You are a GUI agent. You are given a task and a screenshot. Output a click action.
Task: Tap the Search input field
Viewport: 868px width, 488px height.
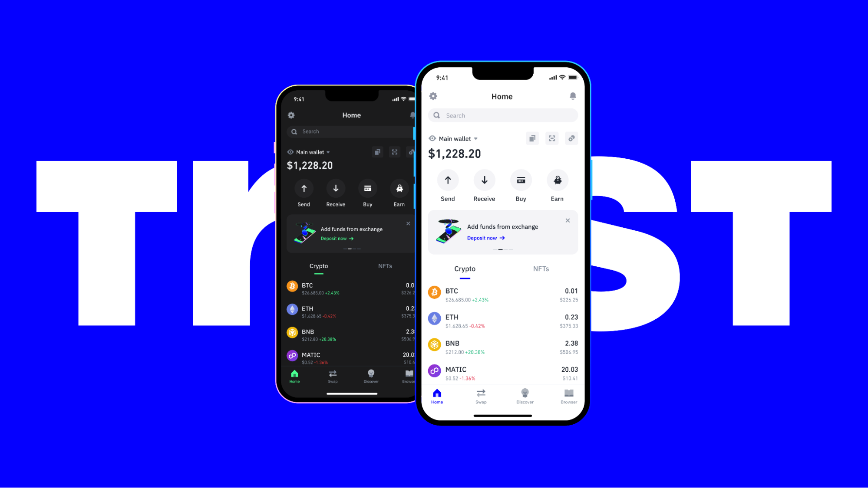pos(502,115)
